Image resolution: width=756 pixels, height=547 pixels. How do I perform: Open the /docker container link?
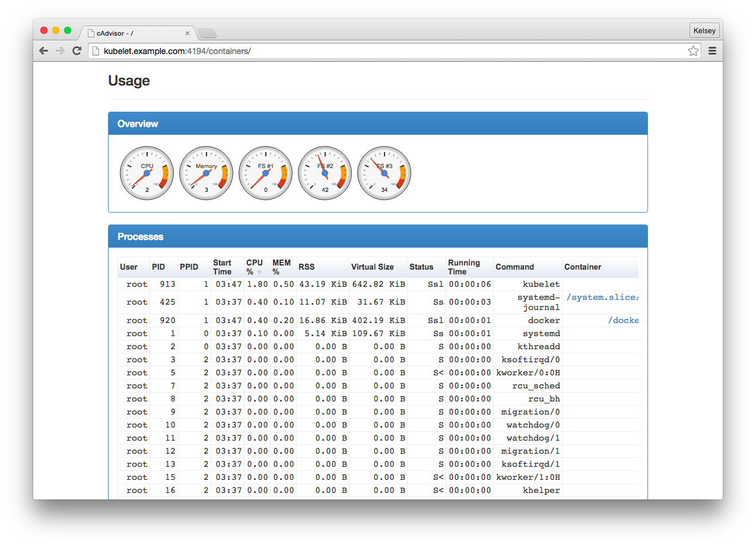(x=625, y=320)
